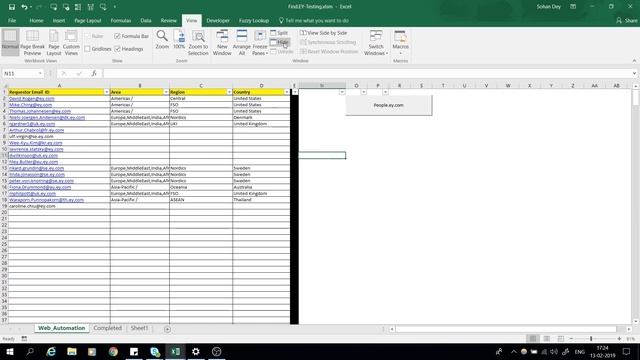Click View Side by Side
This screenshot has width=640, height=360.
(x=323, y=33)
